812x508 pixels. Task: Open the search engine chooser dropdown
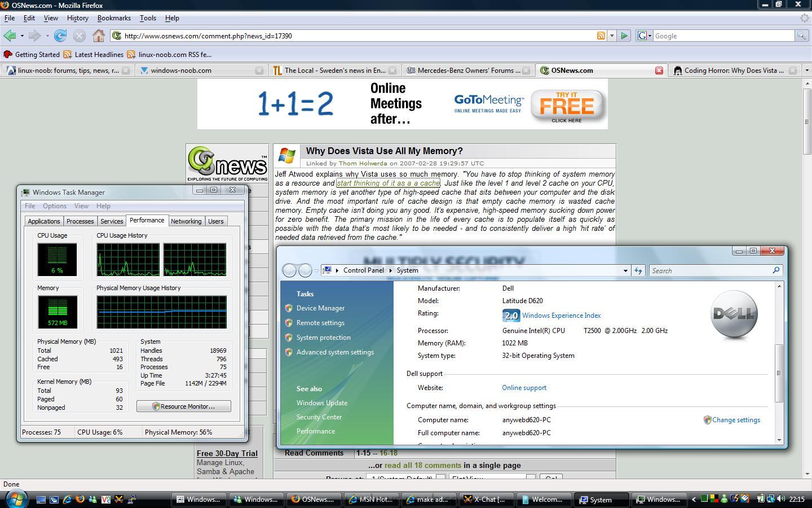click(x=645, y=36)
